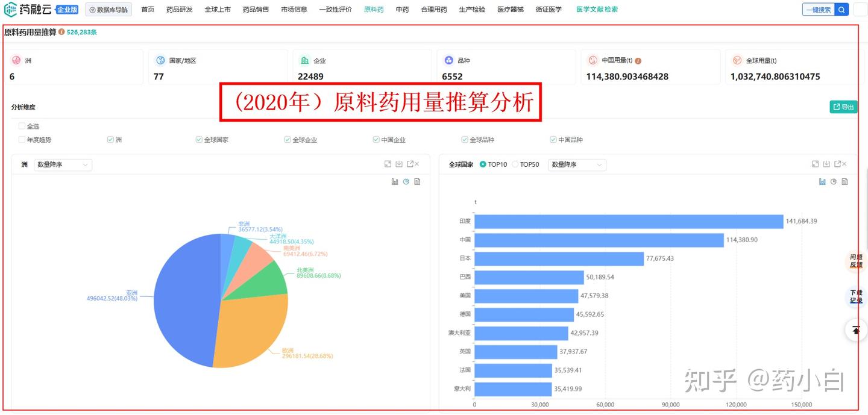Open the 药品销售 menu
The width and height of the screenshot is (868, 415).
pyautogui.click(x=256, y=10)
